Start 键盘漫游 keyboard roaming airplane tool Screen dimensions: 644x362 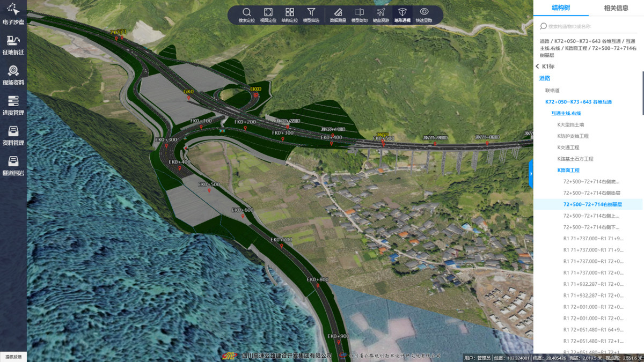tap(380, 14)
